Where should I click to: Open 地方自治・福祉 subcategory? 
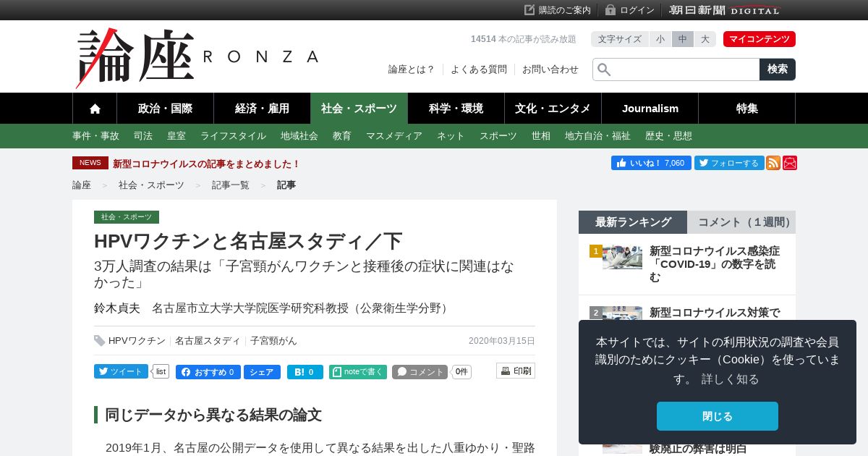(597, 136)
